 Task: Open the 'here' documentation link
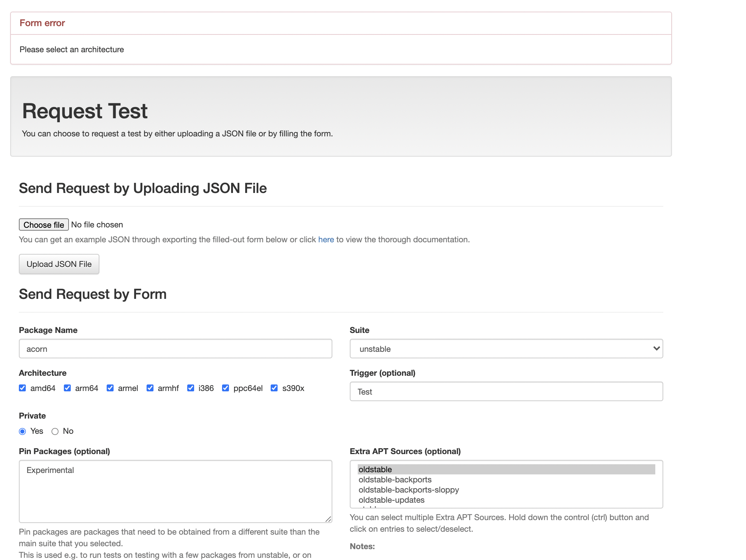[326, 239]
